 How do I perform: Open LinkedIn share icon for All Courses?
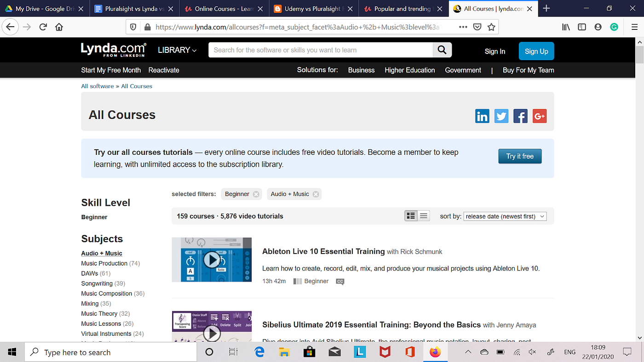click(x=482, y=116)
